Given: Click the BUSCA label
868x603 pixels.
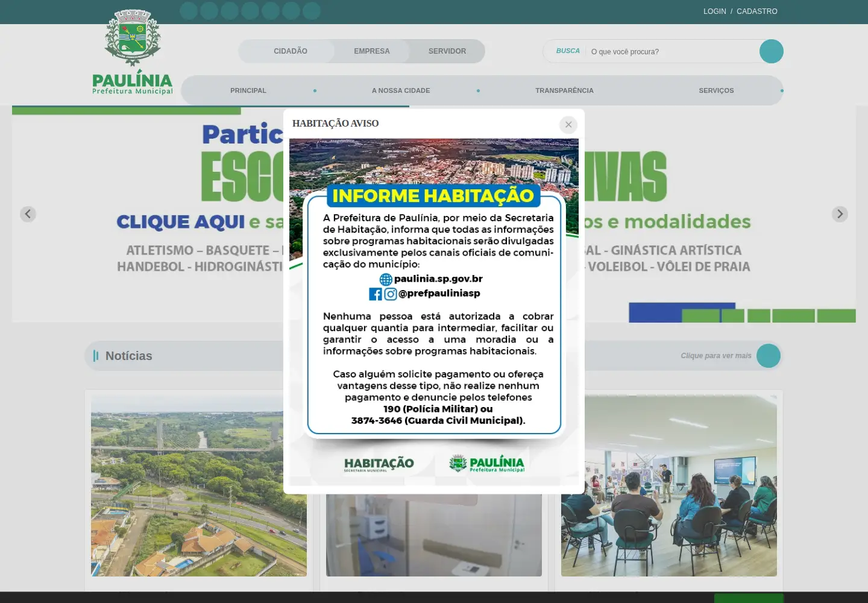Looking at the screenshot, I should pos(568,51).
